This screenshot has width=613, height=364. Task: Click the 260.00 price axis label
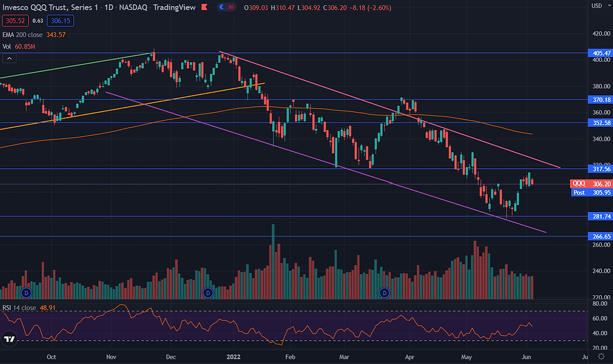click(601, 245)
